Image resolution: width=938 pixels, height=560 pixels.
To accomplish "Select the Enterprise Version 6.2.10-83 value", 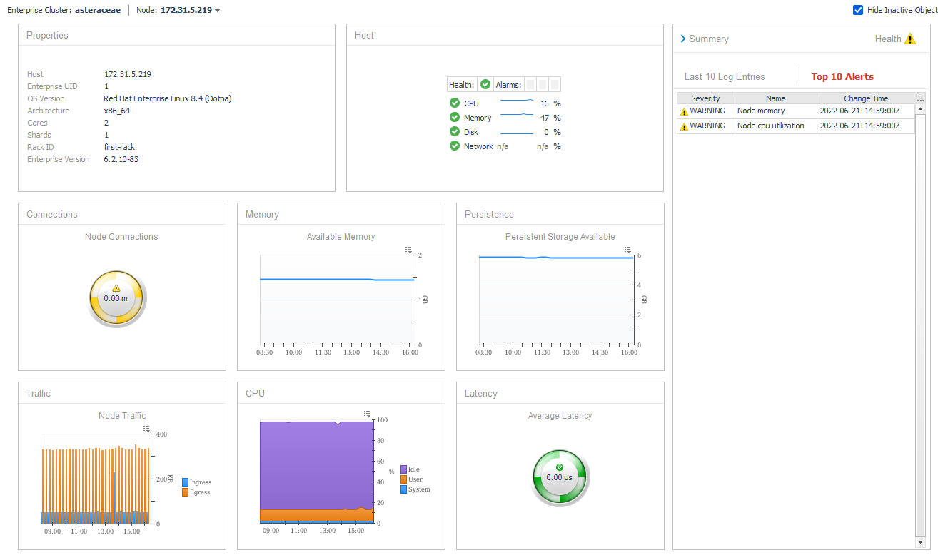I will (x=121, y=159).
